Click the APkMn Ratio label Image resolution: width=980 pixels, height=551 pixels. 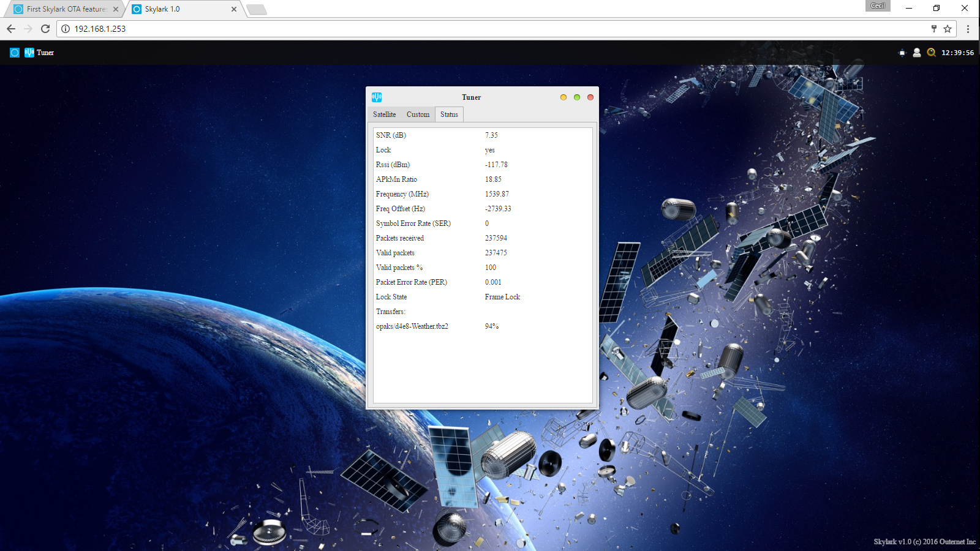pyautogui.click(x=396, y=179)
